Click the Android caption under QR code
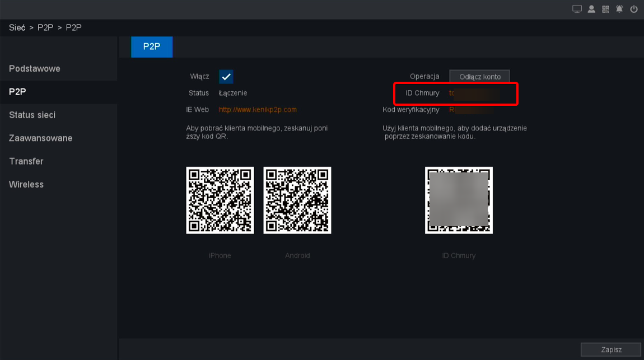The width and height of the screenshot is (644, 360). coord(297,255)
